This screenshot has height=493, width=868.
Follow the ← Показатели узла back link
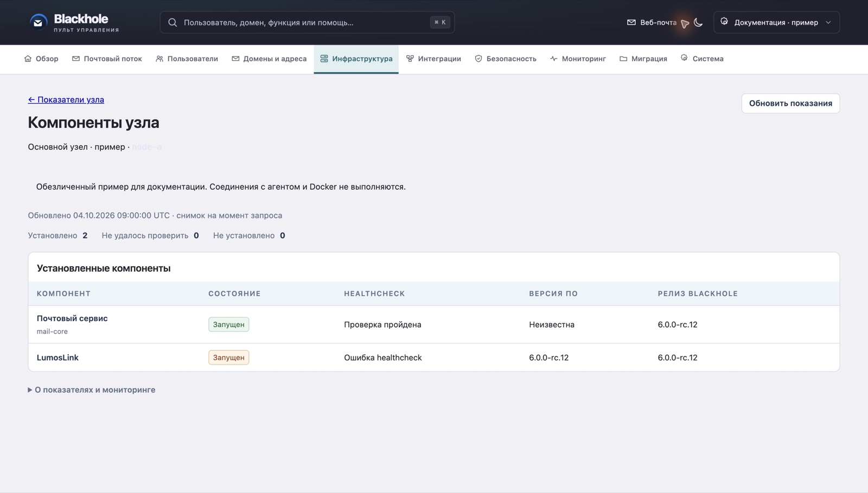pyautogui.click(x=66, y=100)
